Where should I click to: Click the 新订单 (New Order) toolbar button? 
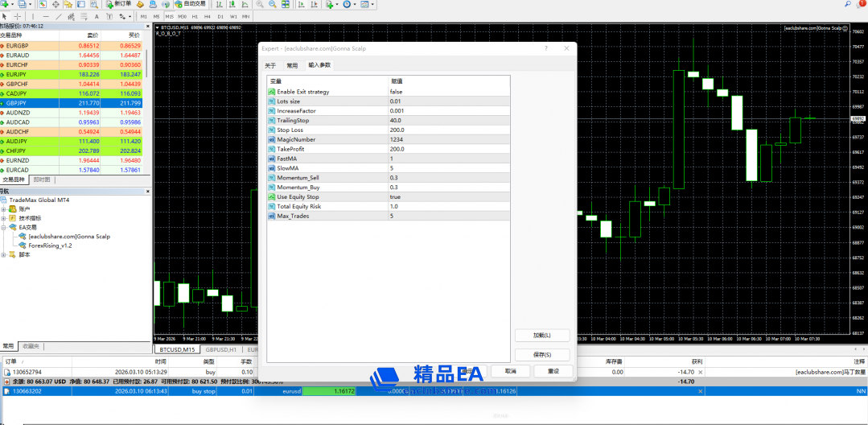pyautogui.click(x=119, y=4)
